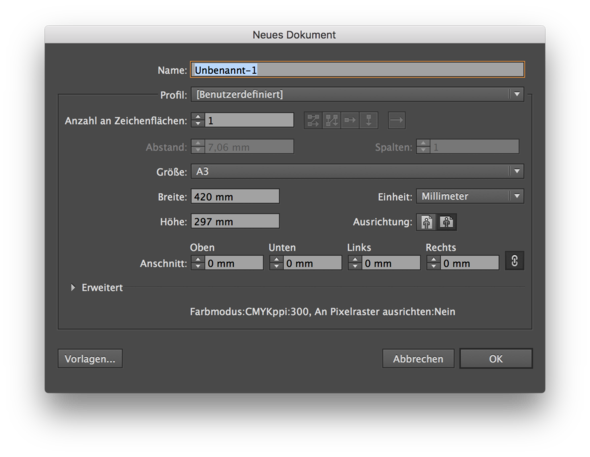The height and width of the screenshot is (457, 590).
Task: Confirm dialog with OK button
Action: 496,359
